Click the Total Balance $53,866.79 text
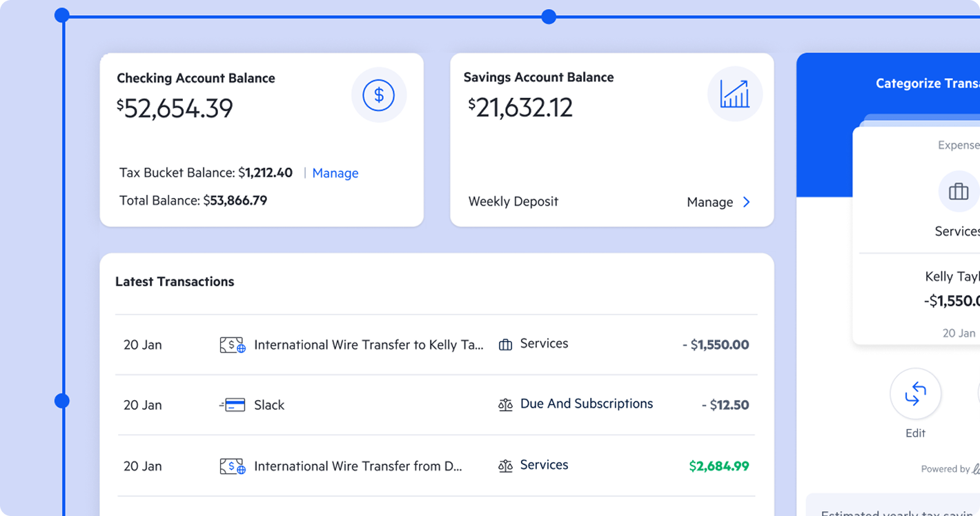 point(193,201)
